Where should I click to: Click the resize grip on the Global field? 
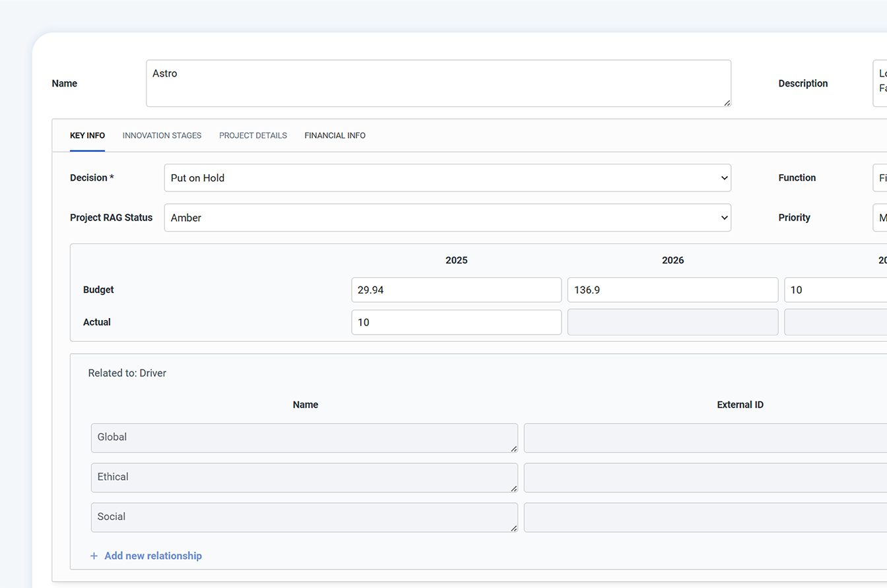(513, 448)
